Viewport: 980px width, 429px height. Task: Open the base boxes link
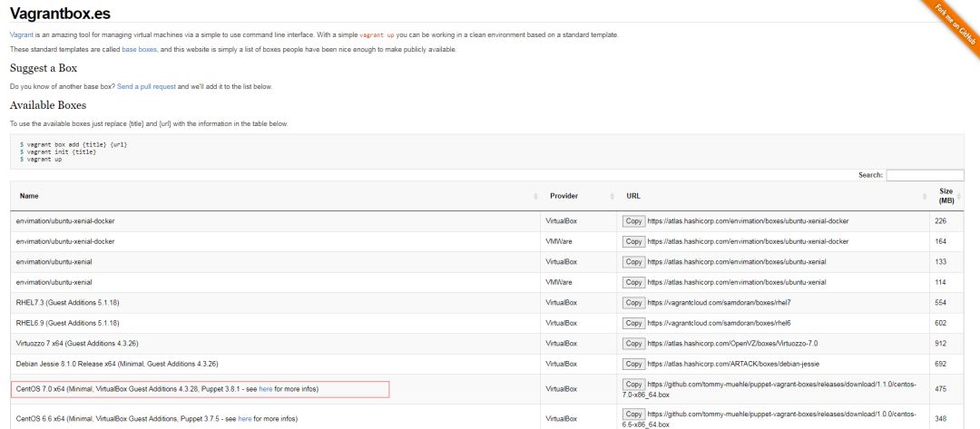140,49
